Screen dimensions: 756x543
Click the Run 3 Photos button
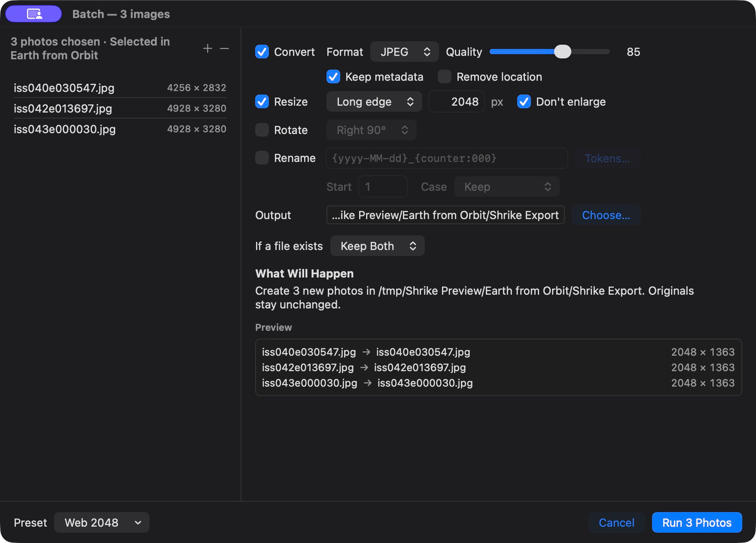click(697, 522)
